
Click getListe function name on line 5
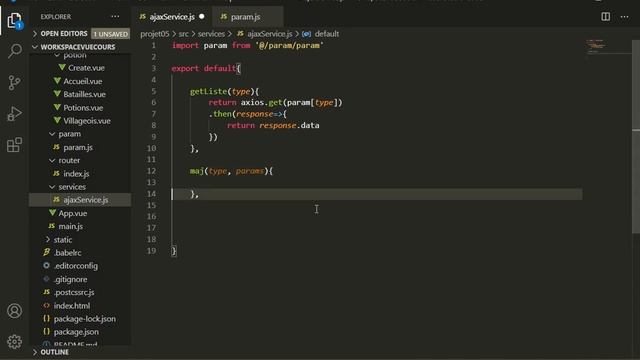[x=208, y=91]
